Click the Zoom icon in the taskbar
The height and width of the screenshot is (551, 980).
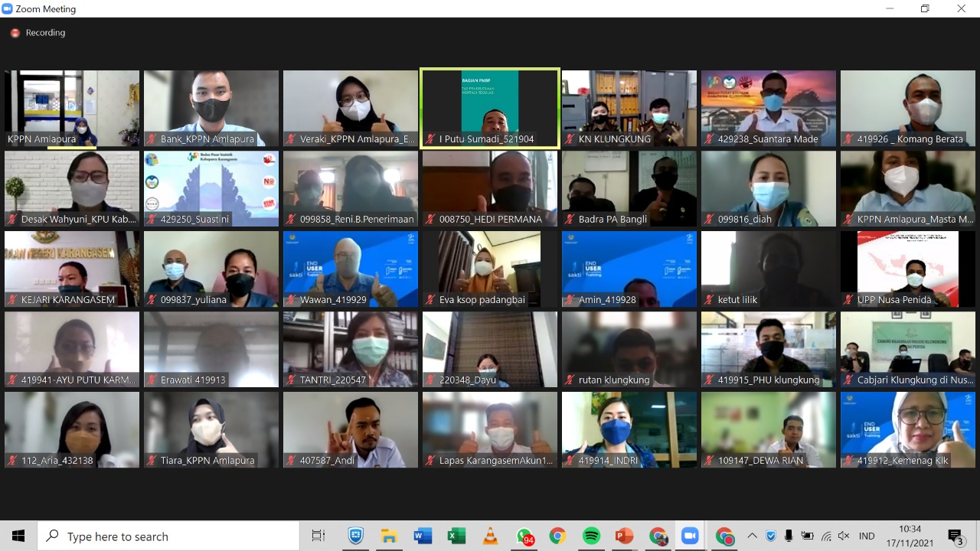tap(691, 536)
